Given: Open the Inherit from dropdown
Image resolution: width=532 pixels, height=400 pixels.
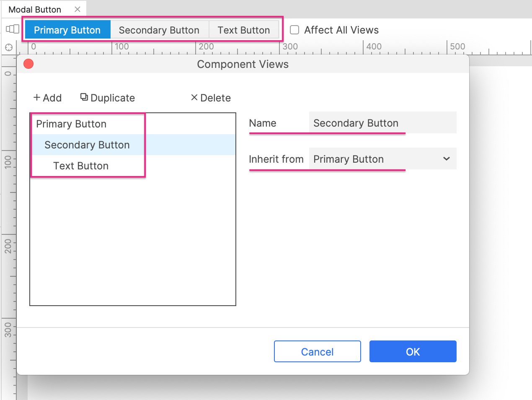Looking at the screenshot, I should pos(382,159).
